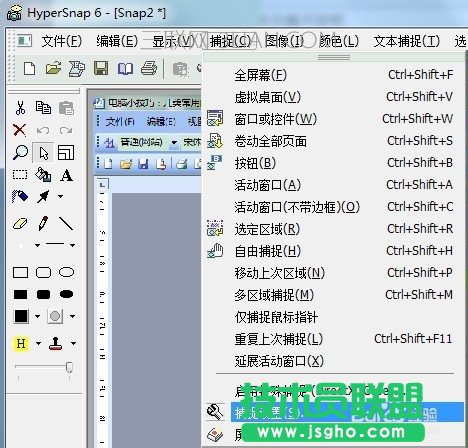Choose 卷动全部页面 scrolling page capture
This screenshot has height=448, width=468.
(x=334, y=141)
